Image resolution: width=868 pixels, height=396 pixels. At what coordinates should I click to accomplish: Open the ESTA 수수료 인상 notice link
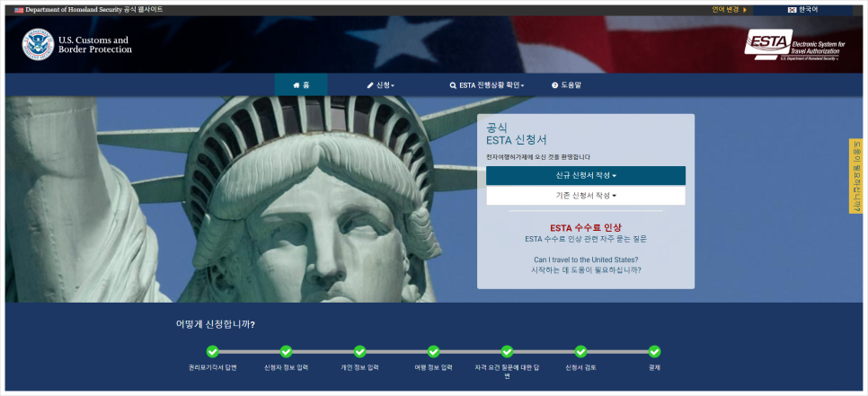(586, 227)
